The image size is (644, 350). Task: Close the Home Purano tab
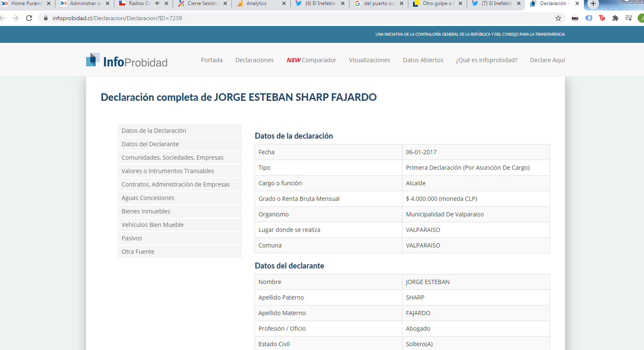coord(49,3)
